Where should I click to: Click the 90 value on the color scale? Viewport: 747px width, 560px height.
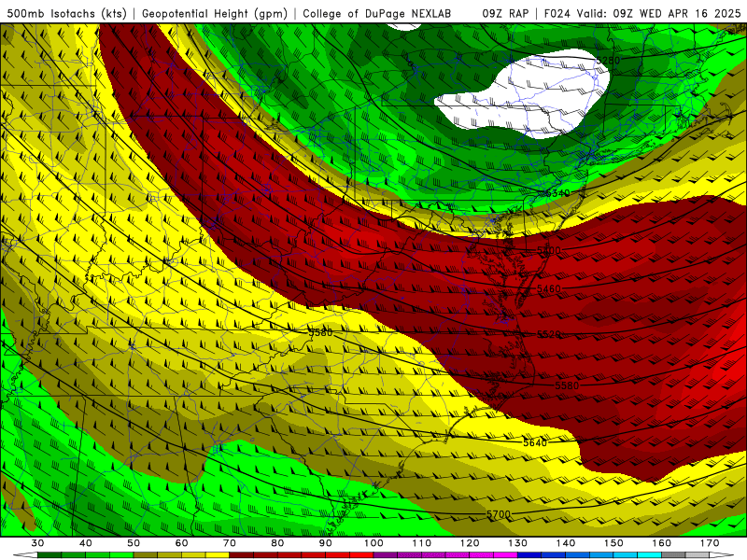tap(326, 543)
